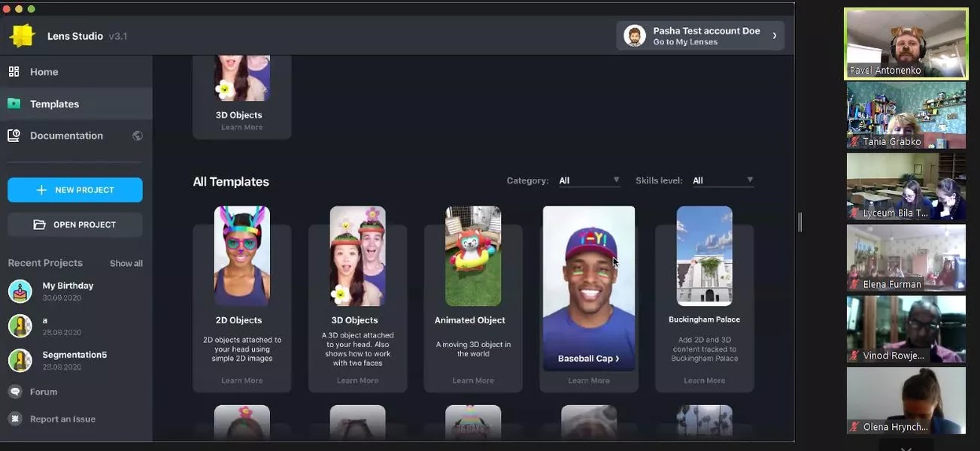Open the Forum link in sidebar
Image resolution: width=980 pixels, height=451 pixels.
tap(44, 392)
